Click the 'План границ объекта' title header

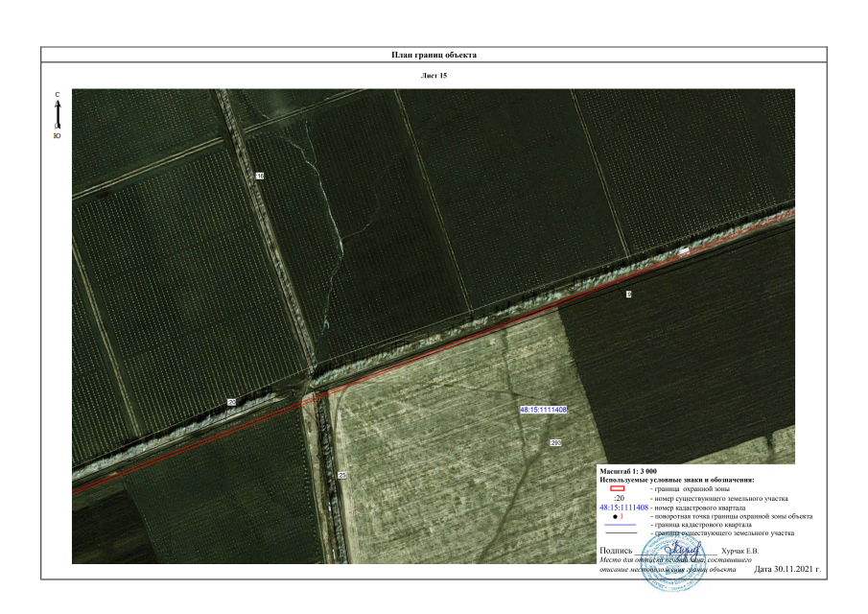[x=434, y=55]
